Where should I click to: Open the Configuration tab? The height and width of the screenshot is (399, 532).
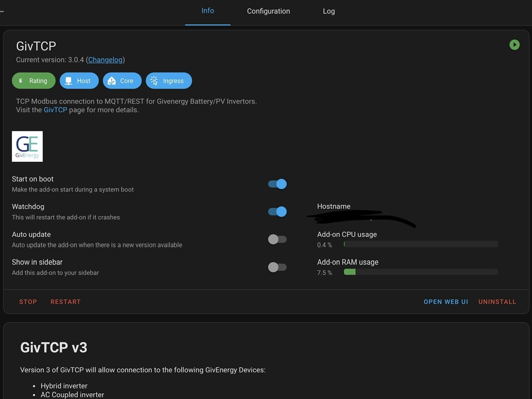click(268, 11)
